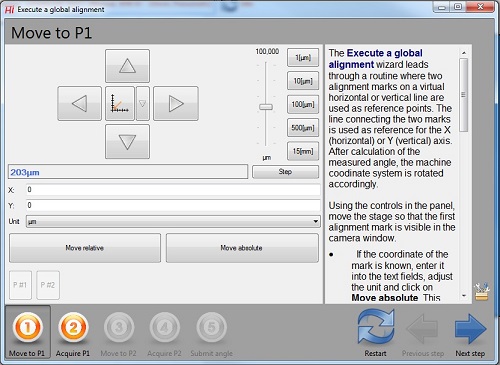
Task: Click the help panel scroll up arrow
Action: click(464, 53)
